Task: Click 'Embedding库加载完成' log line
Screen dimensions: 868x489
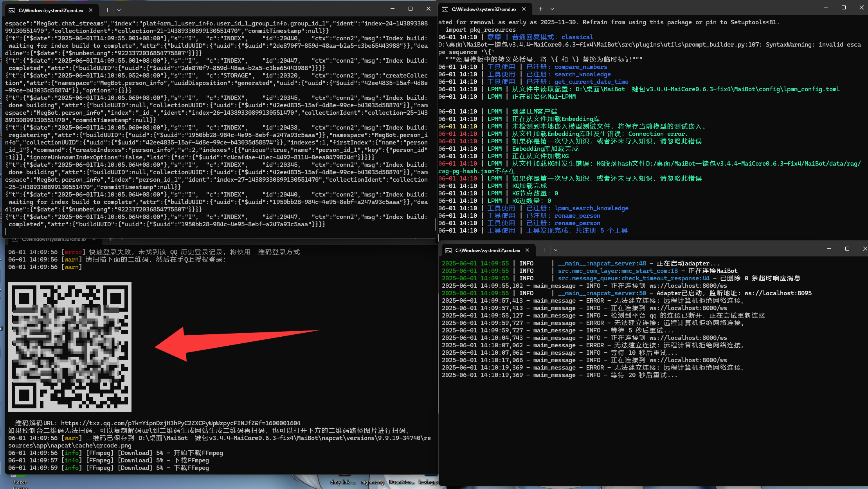Action: [508, 149]
